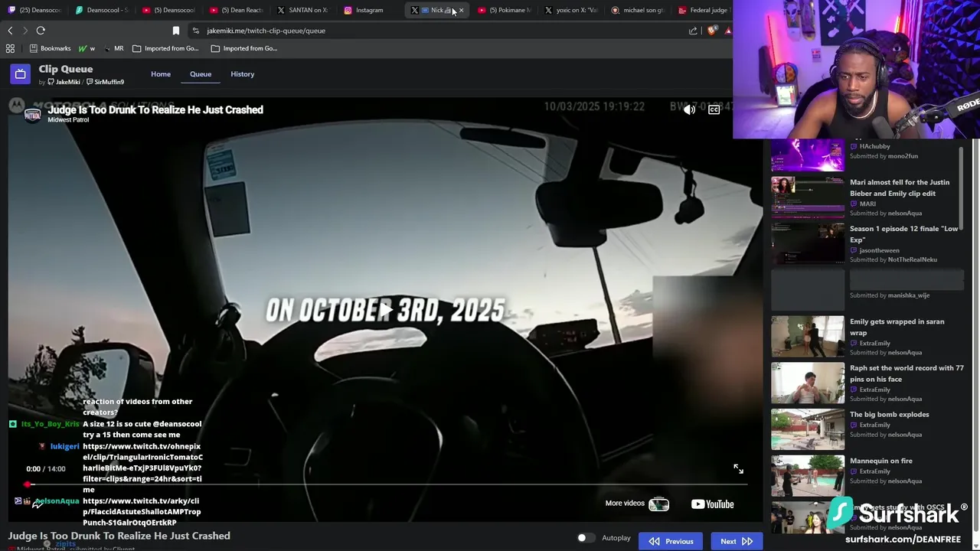Open the HAchubby clip thumbnail

808,155
